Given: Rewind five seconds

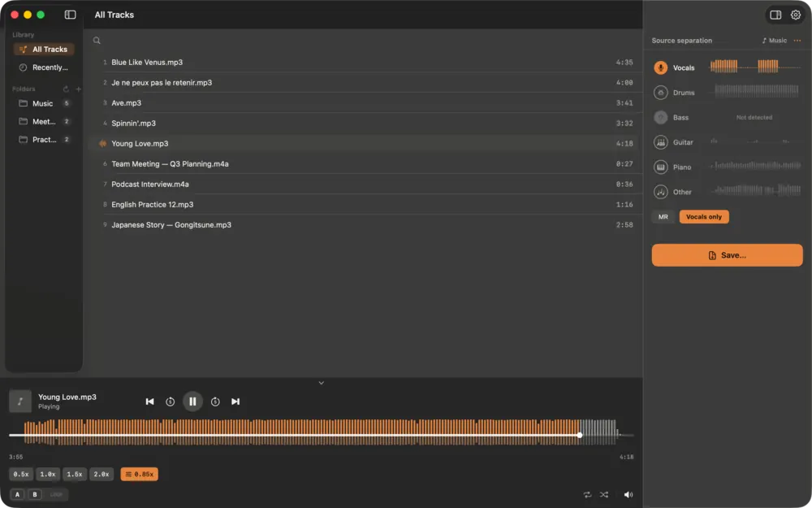Looking at the screenshot, I should coord(170,402).
